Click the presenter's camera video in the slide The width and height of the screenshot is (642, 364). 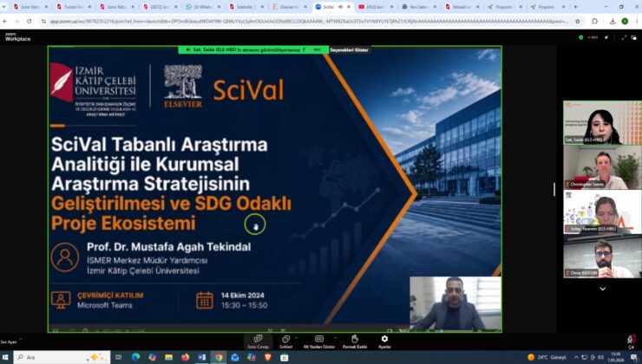(455, 303)
